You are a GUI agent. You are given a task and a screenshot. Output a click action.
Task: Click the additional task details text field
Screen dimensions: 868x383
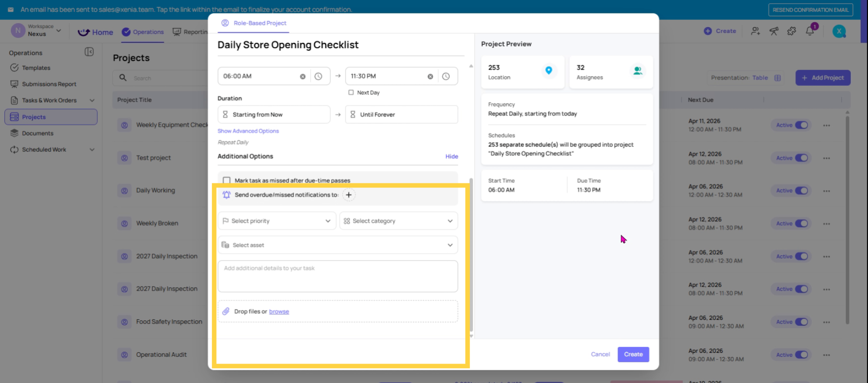[x=337, y=276]
